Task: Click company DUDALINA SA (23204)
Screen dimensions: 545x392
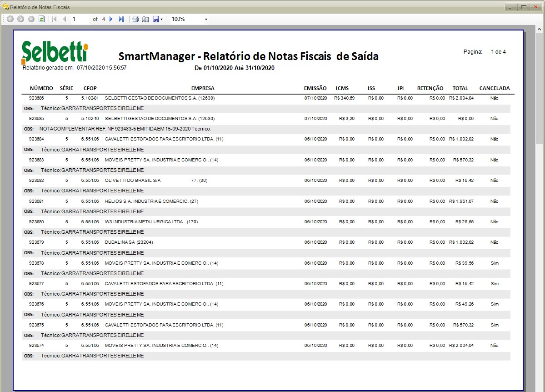Action: point(129,242)
